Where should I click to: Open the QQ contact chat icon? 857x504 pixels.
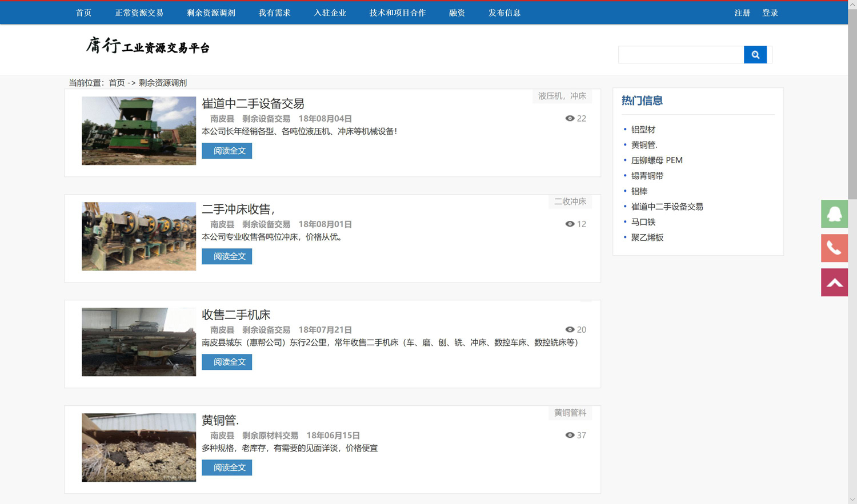834,214
